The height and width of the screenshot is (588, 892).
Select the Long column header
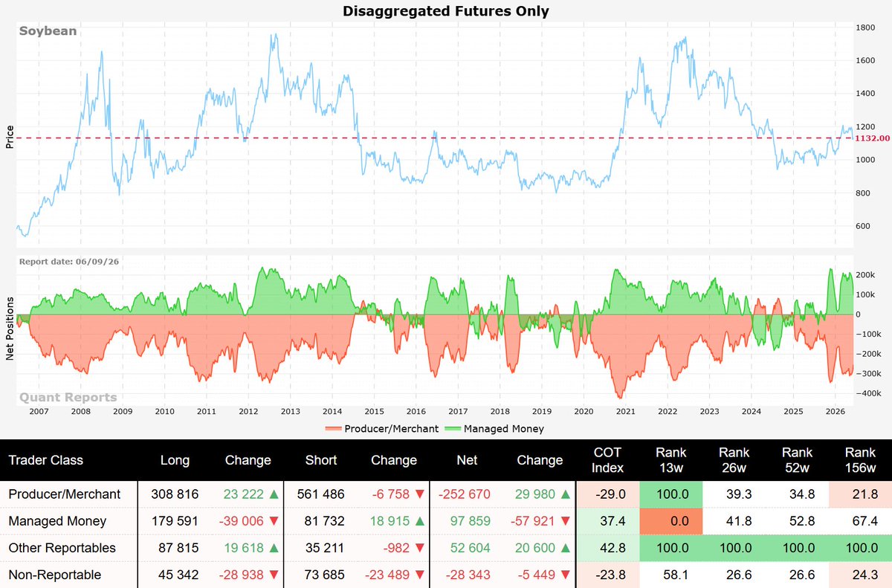175,460
